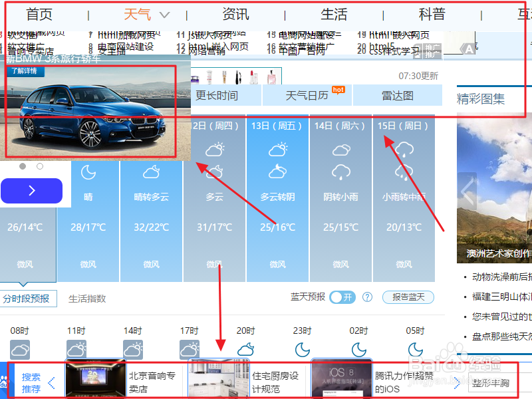Click the daytime partly-sunny icon on 13日
The height and width of the screenshot is (399, 532).
(278, 149)
